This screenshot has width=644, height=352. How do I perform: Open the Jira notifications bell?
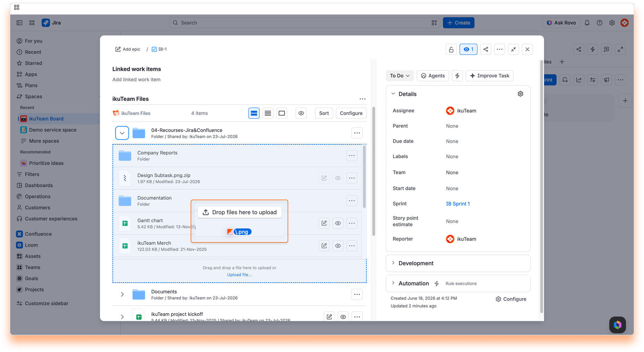click(x=587, y=23)
